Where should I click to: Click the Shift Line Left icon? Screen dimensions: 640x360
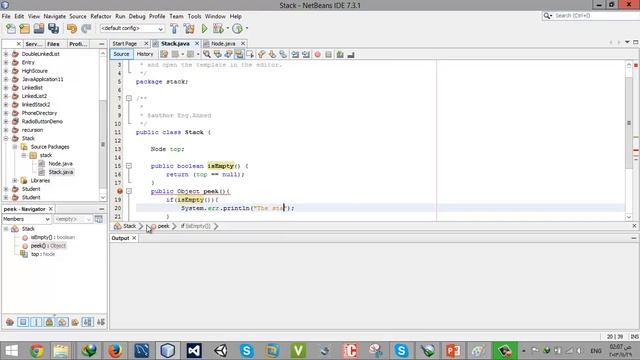click(295, 54)
